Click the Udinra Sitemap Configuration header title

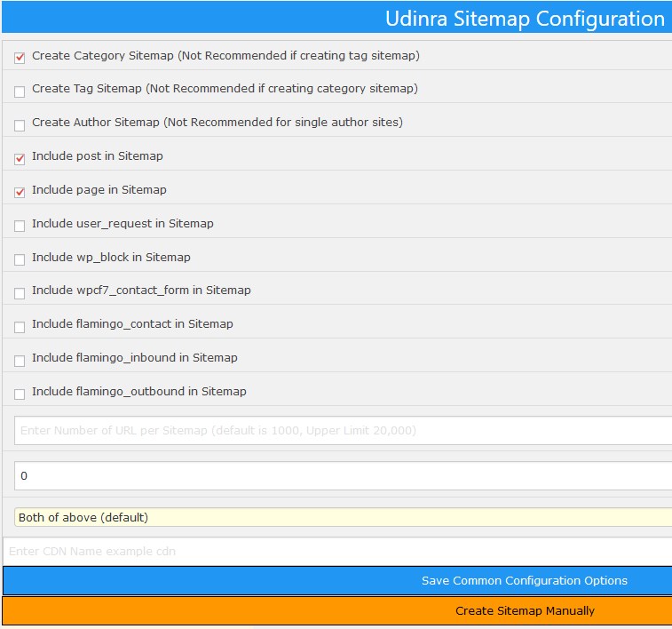(525, 19)
